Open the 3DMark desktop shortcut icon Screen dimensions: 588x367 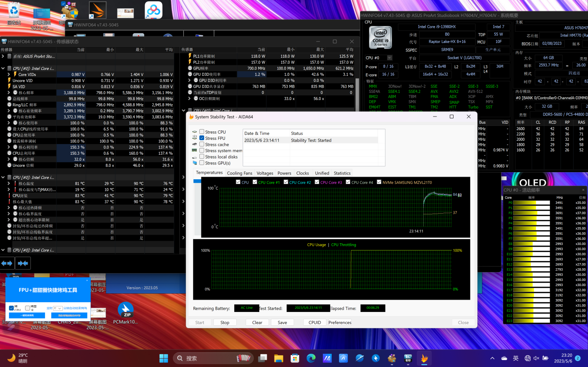(x=98, y=10)
